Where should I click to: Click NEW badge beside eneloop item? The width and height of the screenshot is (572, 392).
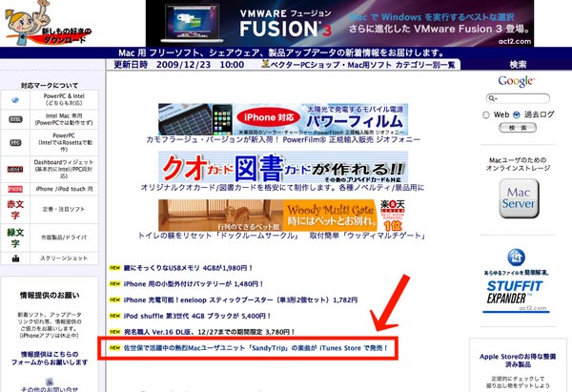[x=115, y=300]
